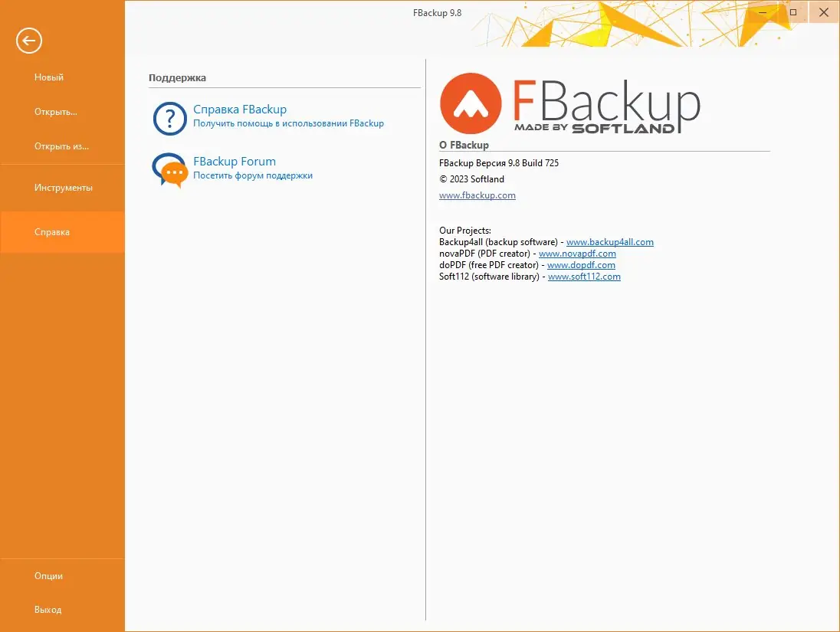The height and width of the screenshot is (632, 840).
Task: Close the FBackup window
Action: pos(823,12)
